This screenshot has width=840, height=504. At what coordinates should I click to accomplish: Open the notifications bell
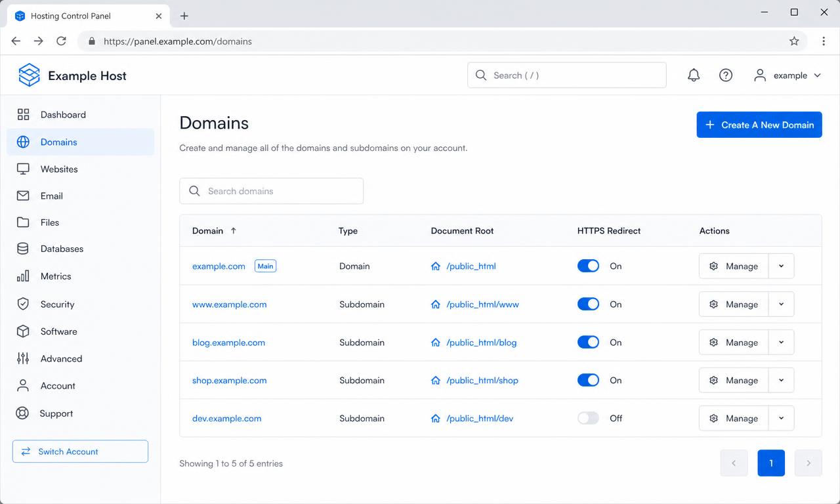(694, 75)
